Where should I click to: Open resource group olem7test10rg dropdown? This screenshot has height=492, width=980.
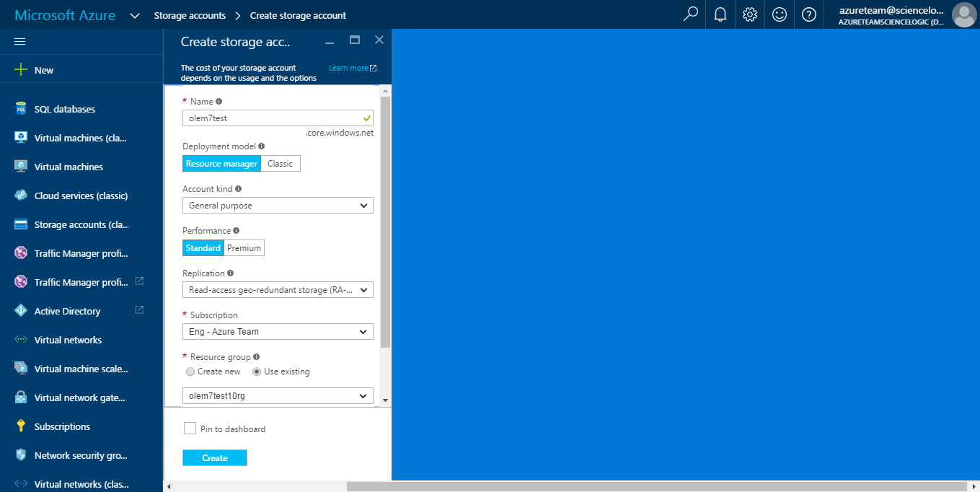point(278,396)
